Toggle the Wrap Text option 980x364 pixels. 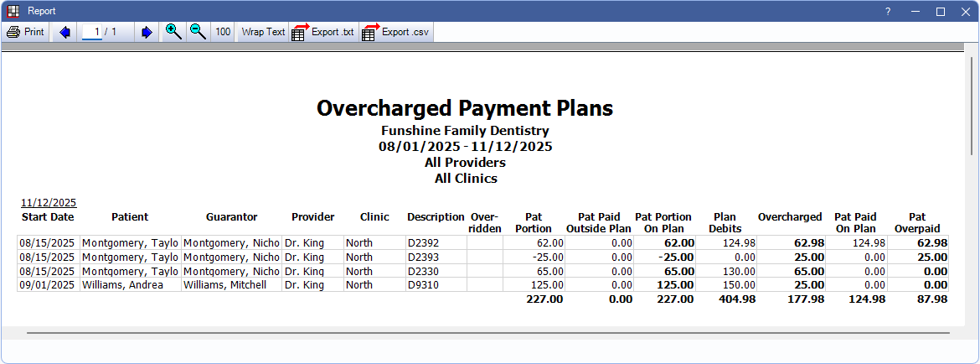pyautogui.click(x=263, y=32)
